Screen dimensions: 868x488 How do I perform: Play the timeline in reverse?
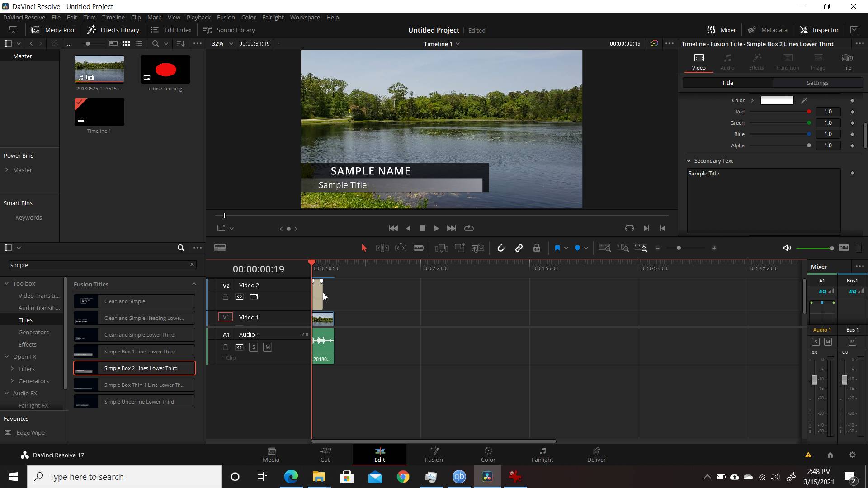tap(408, 229)
